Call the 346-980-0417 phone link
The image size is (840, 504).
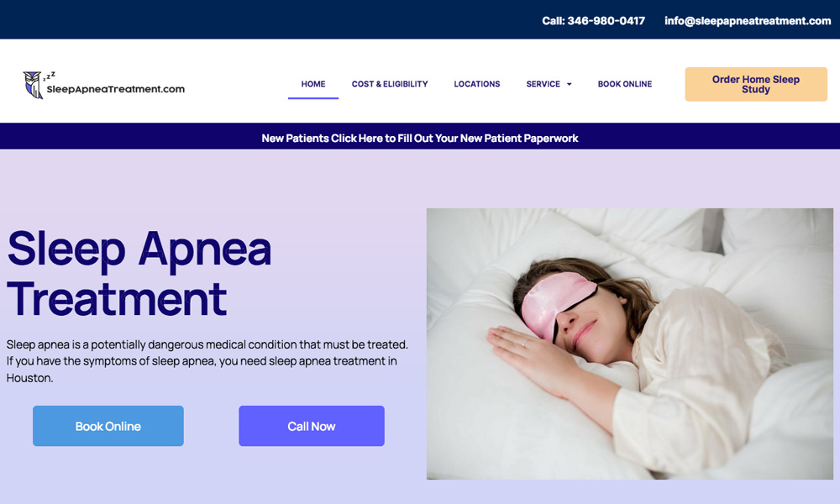pyautogui.click(x=594, y=21)
